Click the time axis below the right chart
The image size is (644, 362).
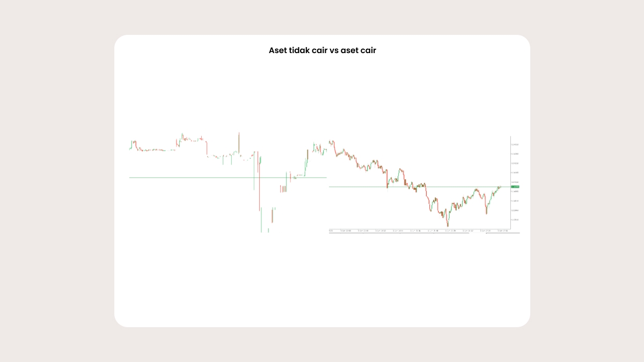point(420,231)
